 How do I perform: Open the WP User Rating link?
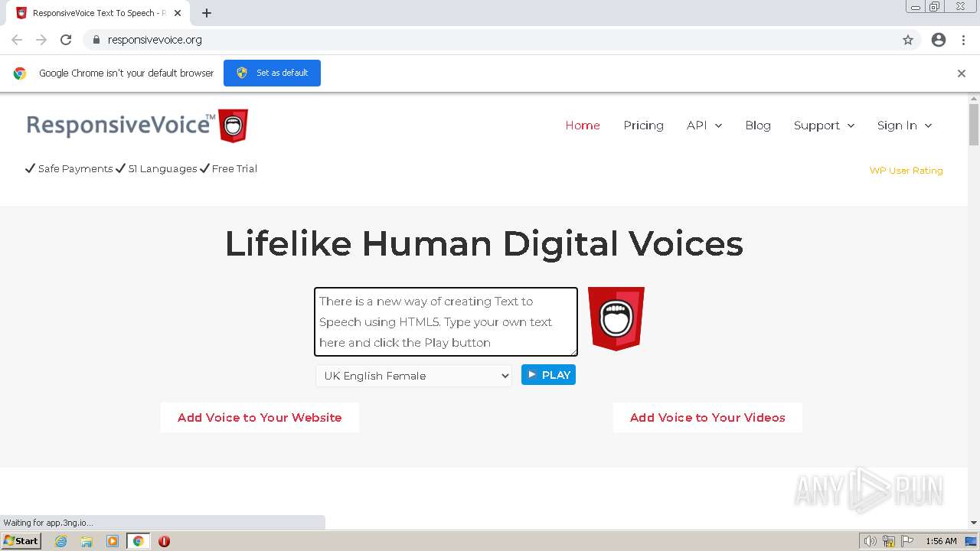pyautogui.click(x=906, y=171)
